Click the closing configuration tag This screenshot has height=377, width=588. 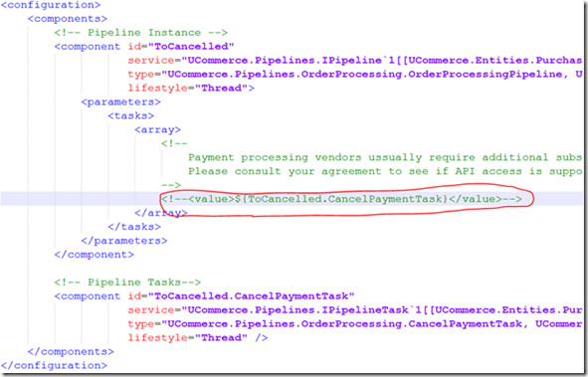click(54, 365)
